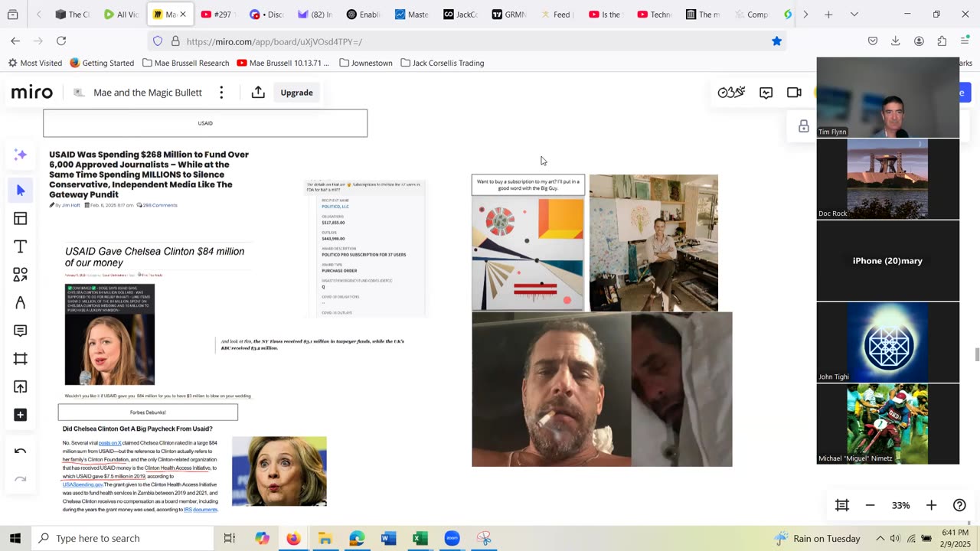Click the abstract painting image
Screen dimensions: 980x551
(x=528, y=254)
